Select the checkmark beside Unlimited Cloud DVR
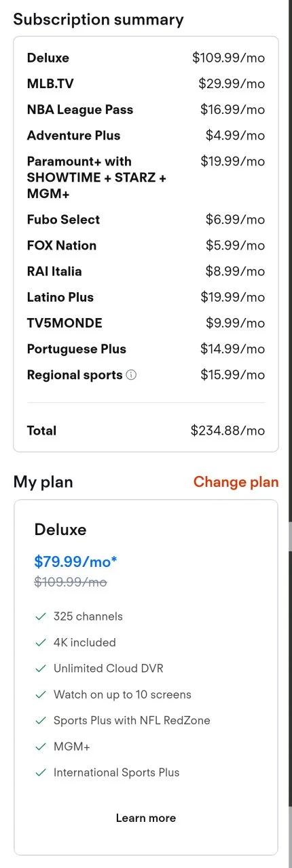This screenshot has height=868, width=292. pos(41,669)
